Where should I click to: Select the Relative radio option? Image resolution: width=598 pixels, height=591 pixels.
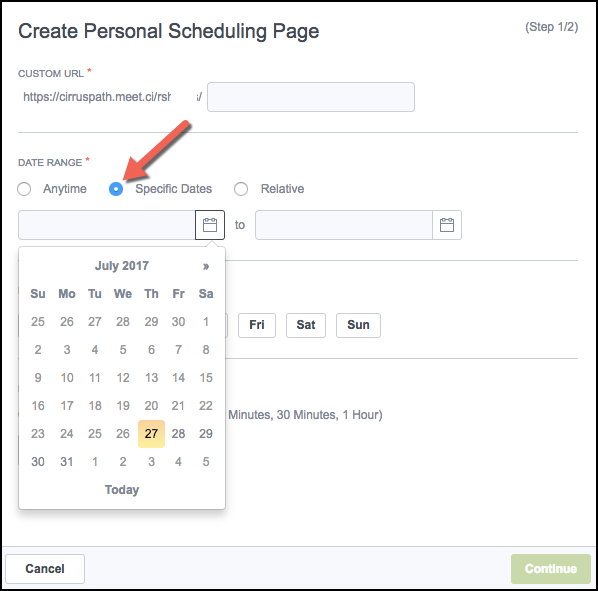[241, 189]
